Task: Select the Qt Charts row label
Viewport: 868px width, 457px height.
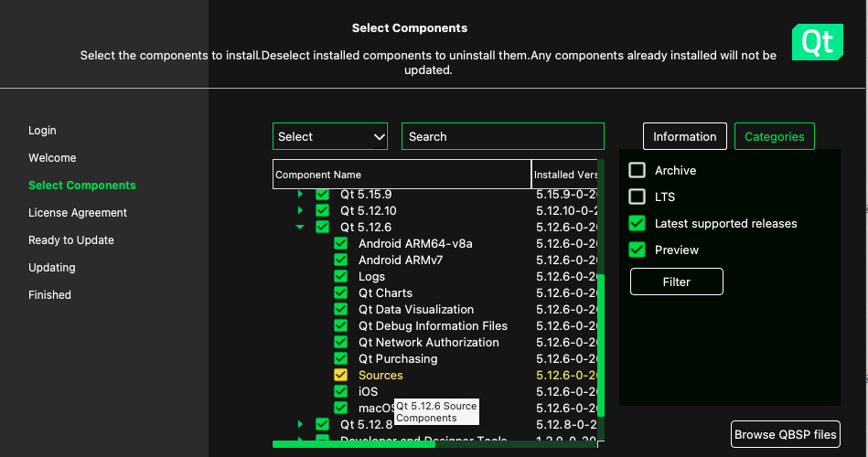Action: pyautogui.click(x=385, y=292)
